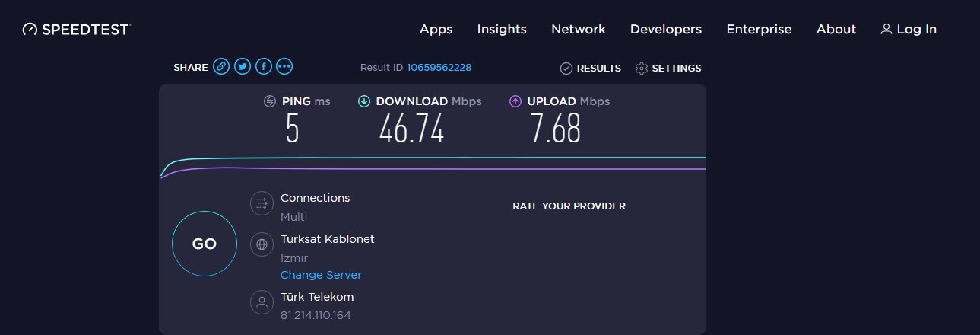Open more share options icon

tap(284, 67)
